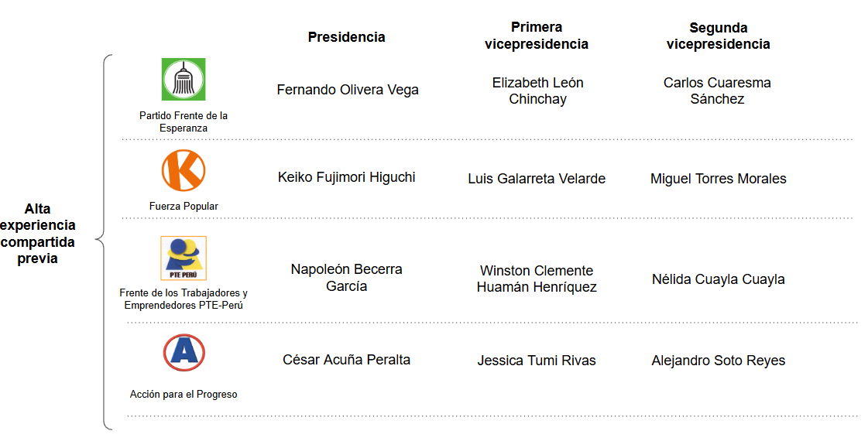Click the name César Acuña Peralta

click(x=346, y=360)
